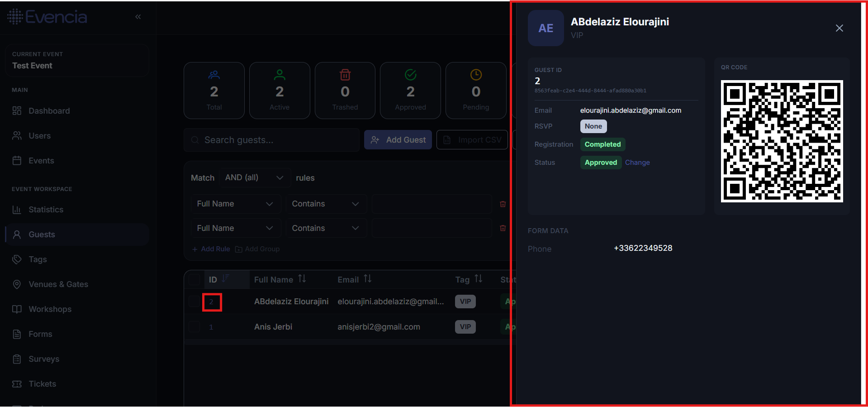This screenshot has height=407, width=868.
Task: Click the VIP tag in Anis Jerbi row
Action: coord(465,327)
